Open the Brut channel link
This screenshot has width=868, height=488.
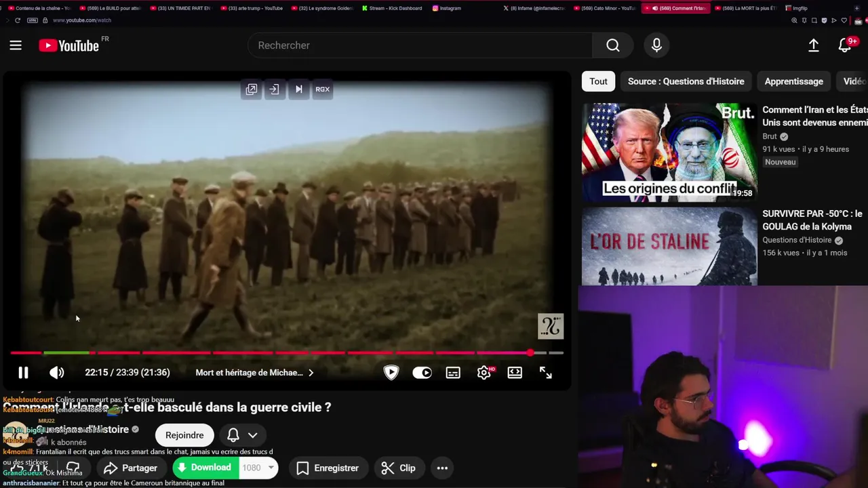tap(770, 136)
